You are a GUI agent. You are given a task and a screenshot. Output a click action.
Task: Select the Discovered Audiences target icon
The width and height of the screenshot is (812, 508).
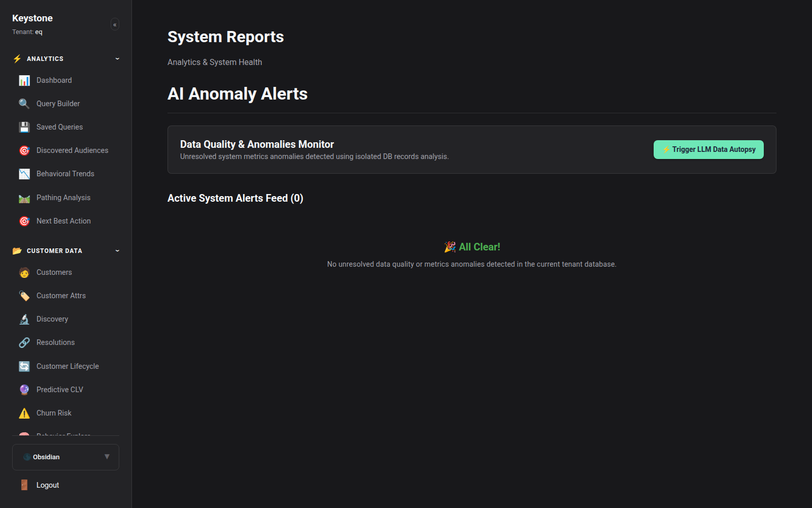point(24,150)
